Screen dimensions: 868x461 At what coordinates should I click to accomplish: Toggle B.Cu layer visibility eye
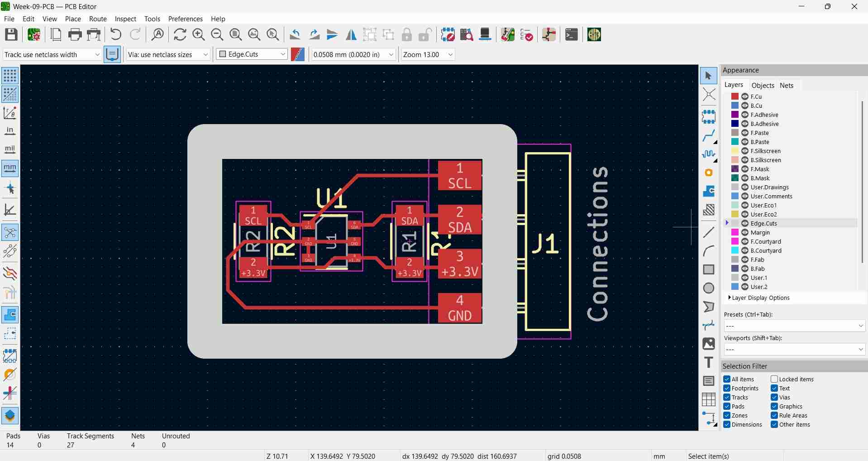tap(745, 106)
